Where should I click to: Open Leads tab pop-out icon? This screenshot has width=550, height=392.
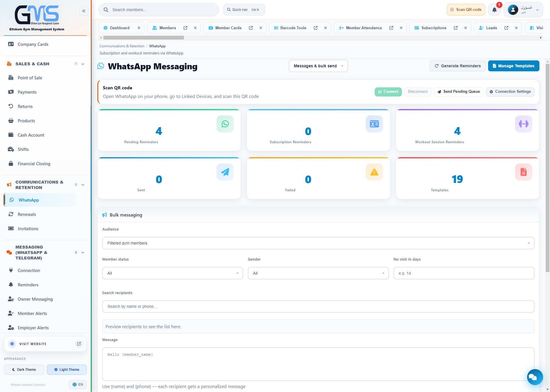(x=506, y=28)
